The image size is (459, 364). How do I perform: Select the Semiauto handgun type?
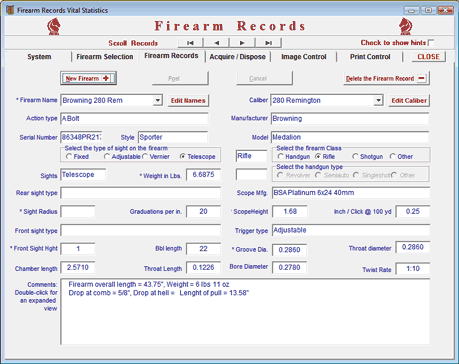318,175
